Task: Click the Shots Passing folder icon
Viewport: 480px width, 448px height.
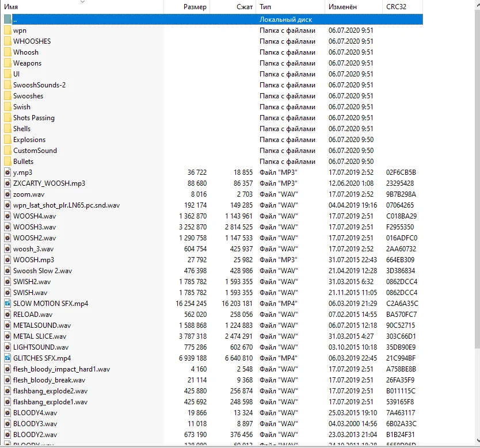Action: tap(7, 118)
